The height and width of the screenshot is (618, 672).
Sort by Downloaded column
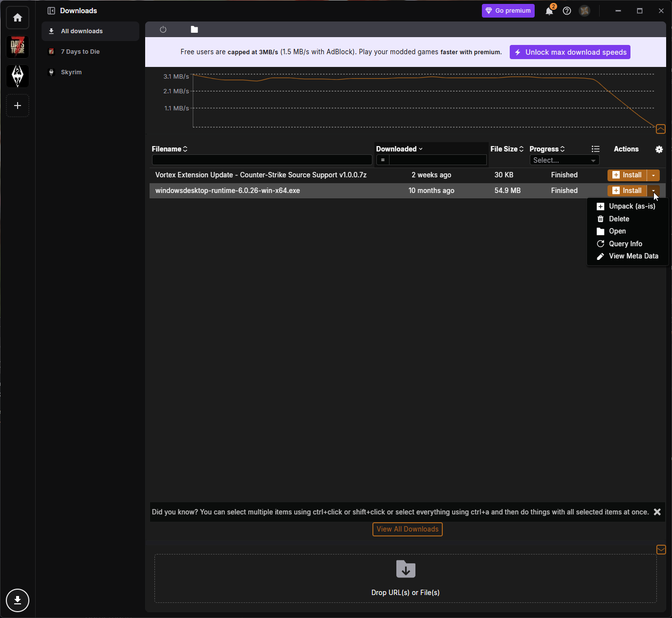click(399, 149)
